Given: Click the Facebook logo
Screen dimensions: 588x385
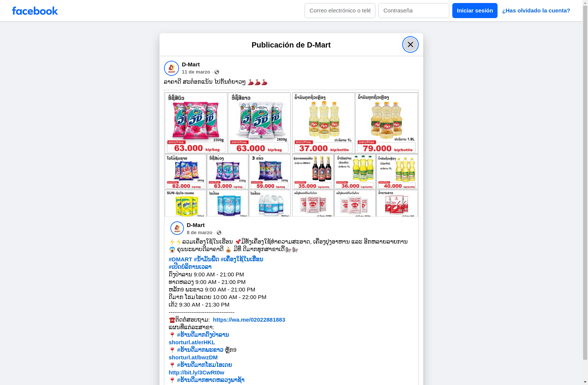Looking at the screenshot, I should 35,11.
